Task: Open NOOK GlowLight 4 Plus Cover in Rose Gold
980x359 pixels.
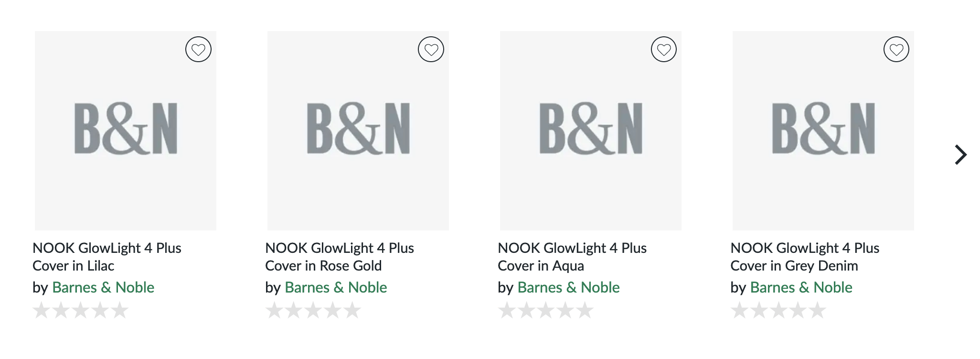Action: point(340,257)
